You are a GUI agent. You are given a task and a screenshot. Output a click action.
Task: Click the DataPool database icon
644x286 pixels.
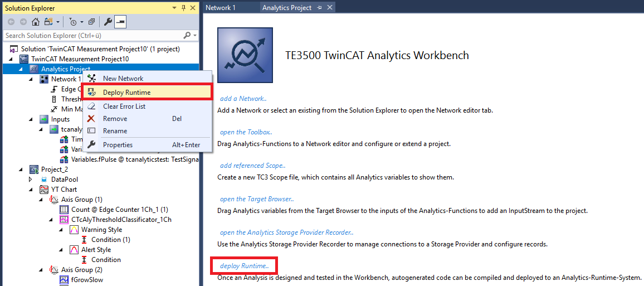pos(44,180)
